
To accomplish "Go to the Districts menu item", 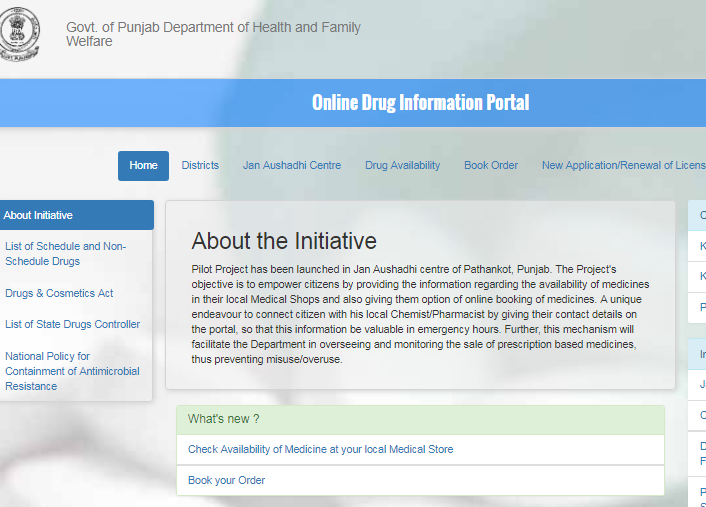I will (200, 166).
